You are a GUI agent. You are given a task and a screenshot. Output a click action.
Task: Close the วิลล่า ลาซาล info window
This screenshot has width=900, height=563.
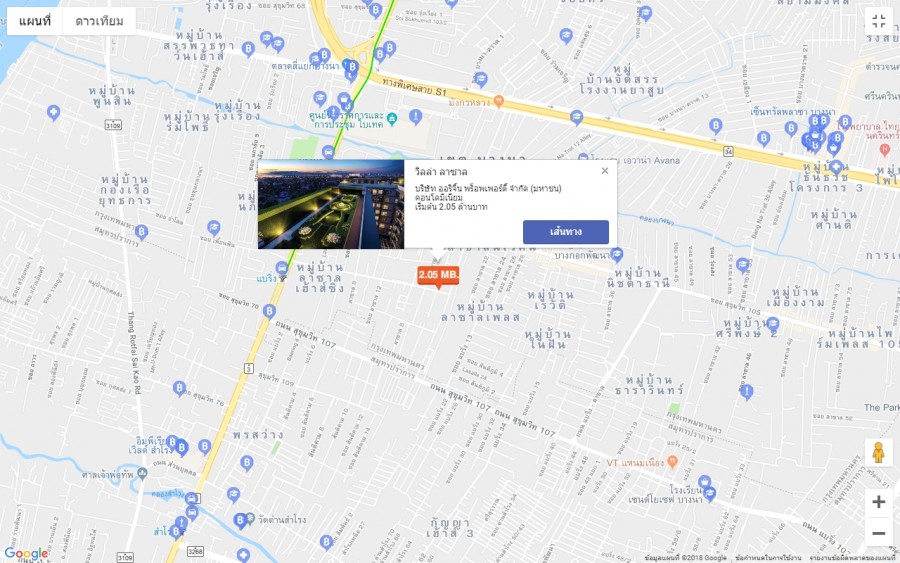pos(604,170)
